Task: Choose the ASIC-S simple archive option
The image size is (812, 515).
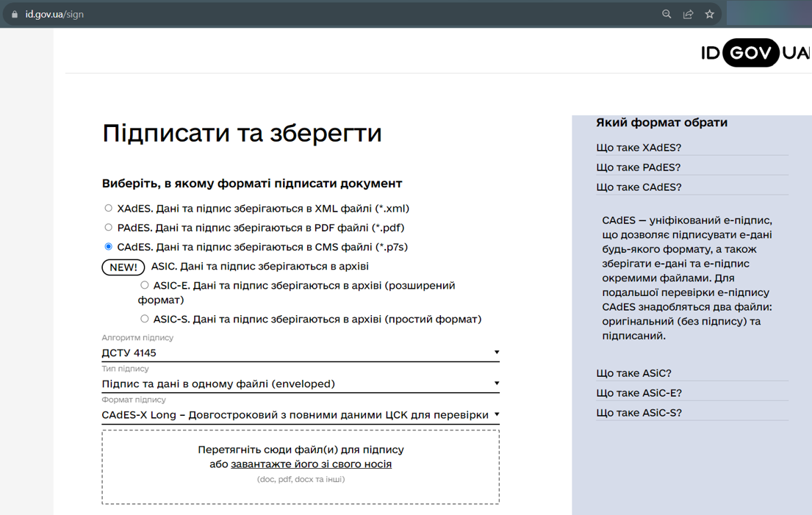Action: (x=145, y=319)
